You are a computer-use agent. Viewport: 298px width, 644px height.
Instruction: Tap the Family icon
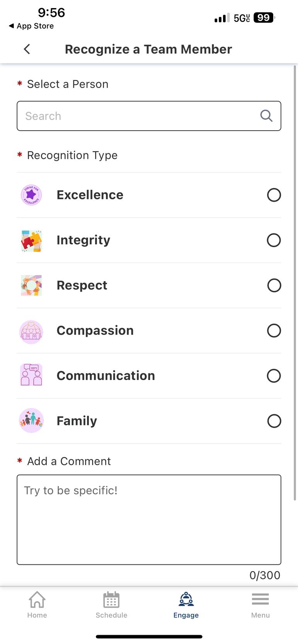[31, 420]
